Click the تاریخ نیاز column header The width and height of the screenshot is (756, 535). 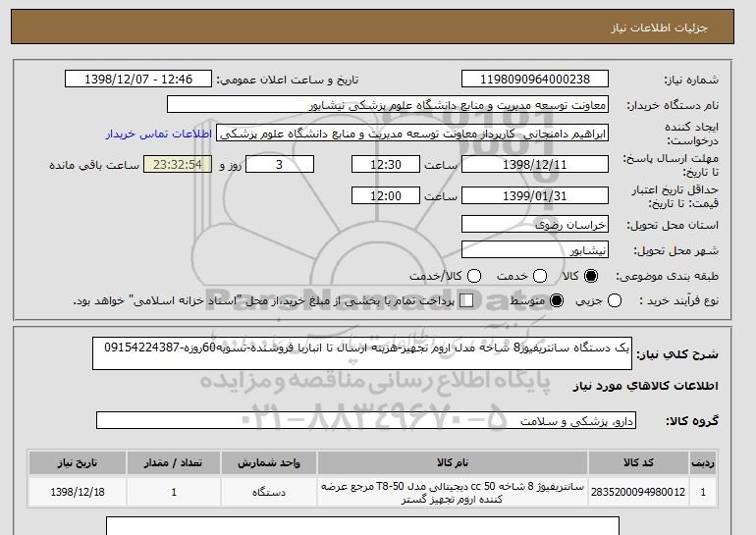(x=78, y=462)
